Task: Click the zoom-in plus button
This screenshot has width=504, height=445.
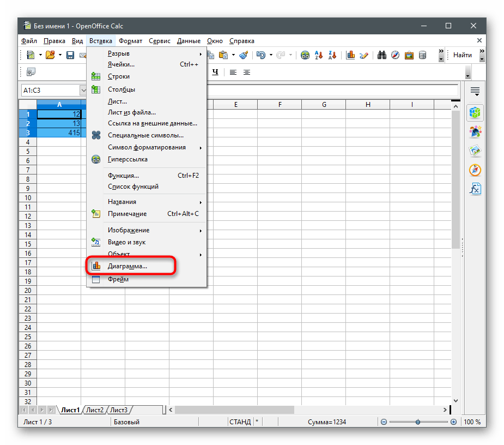Action: [453, 422]
